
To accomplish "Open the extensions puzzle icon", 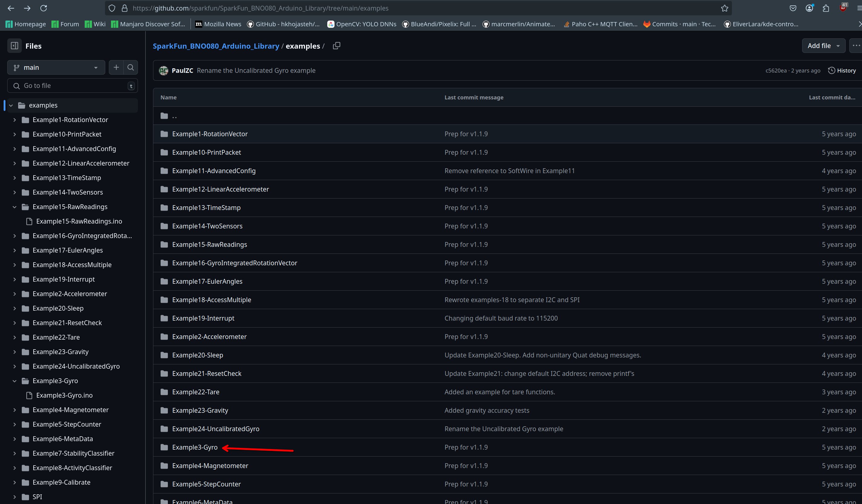I will [x=826, y=8].
